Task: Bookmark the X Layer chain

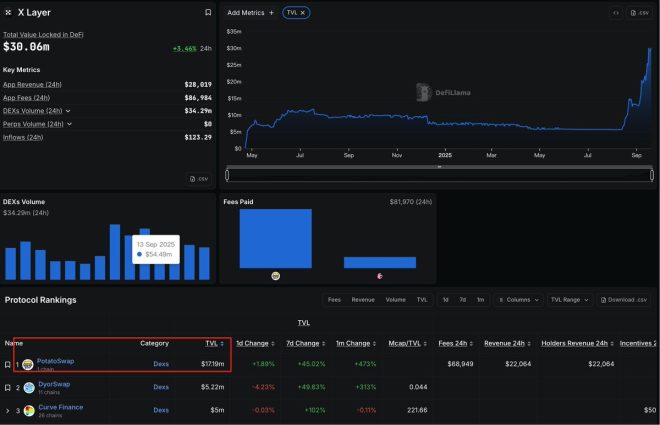Action: click(x=208, y=13)
